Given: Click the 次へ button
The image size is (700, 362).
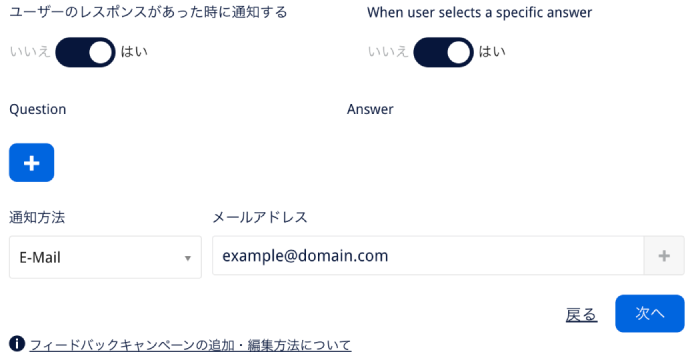Looking at the screenshot, I should pyautogui.click(x=650, y=313).
